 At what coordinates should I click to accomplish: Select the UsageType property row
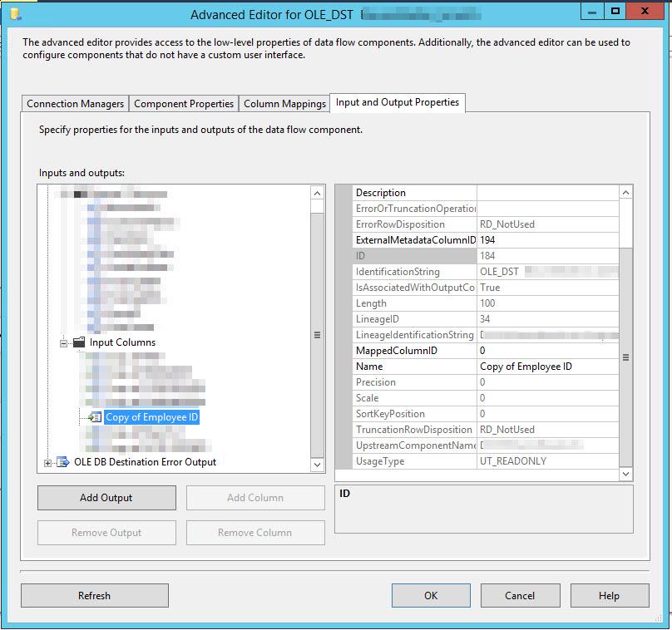(x=486, y=461)
